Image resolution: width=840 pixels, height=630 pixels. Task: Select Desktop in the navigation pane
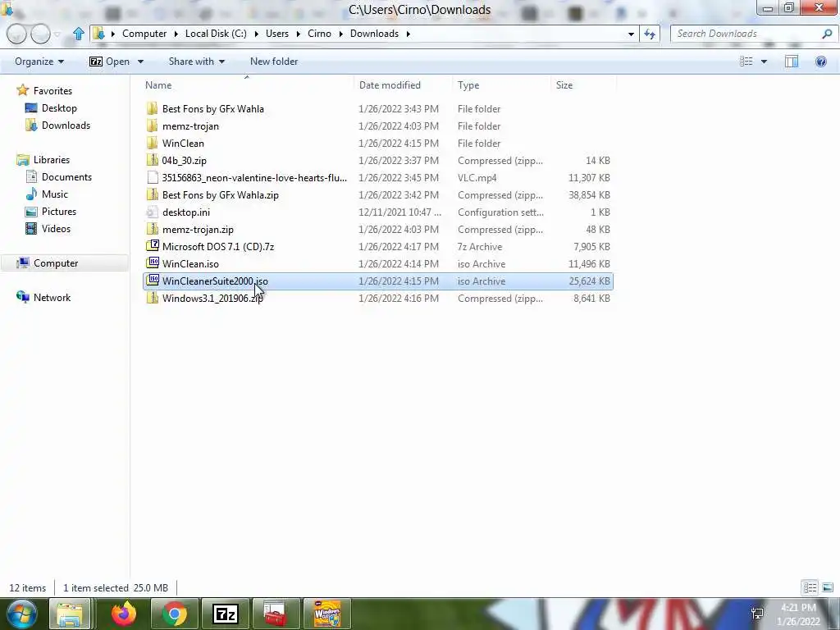tap(59, 107)
